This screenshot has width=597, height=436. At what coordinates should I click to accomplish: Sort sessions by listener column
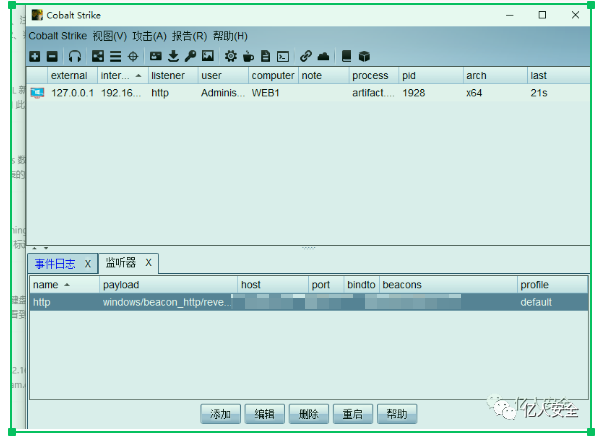point(173,75)
